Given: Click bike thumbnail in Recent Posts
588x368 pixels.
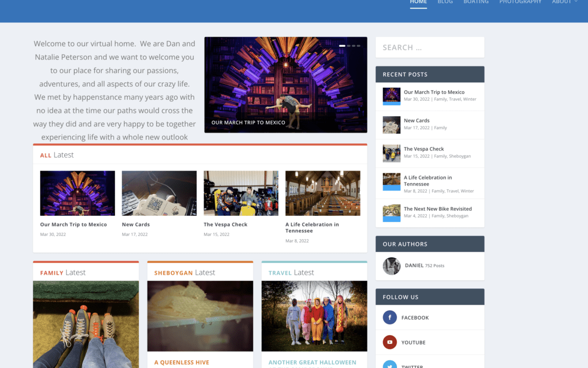Looking at the screenshot, I should pos(391,213).
